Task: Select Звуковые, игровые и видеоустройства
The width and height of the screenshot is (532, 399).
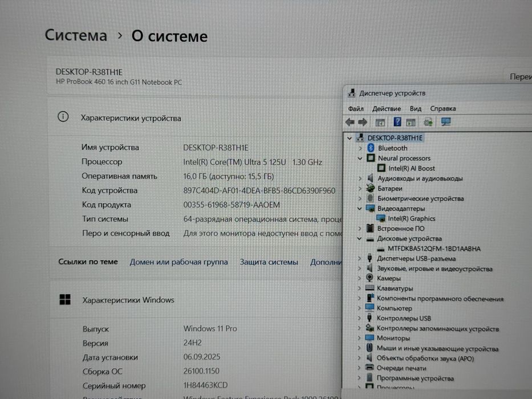Action: tap(434, 268)
